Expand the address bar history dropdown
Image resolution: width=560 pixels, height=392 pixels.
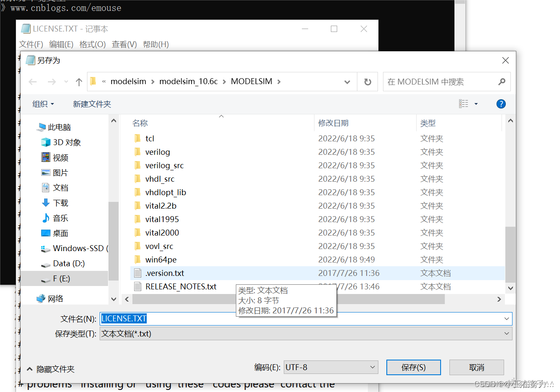point(347,82)
